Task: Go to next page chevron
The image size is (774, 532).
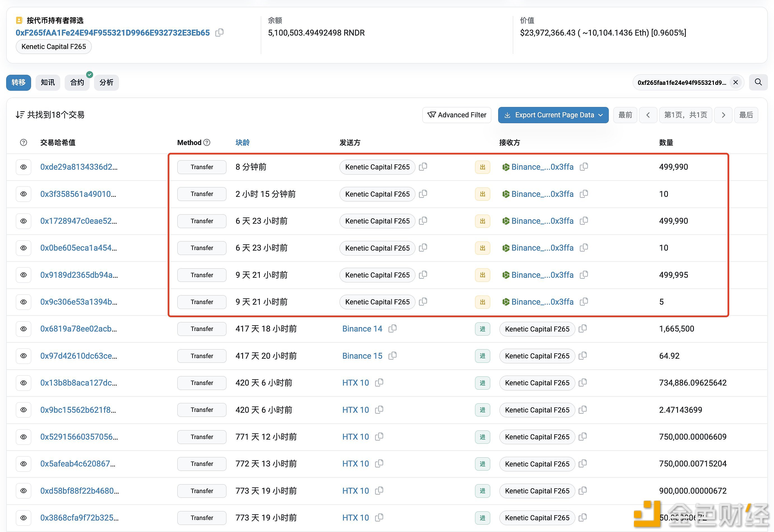Action: pyautogui.click(x=723, y=115)
